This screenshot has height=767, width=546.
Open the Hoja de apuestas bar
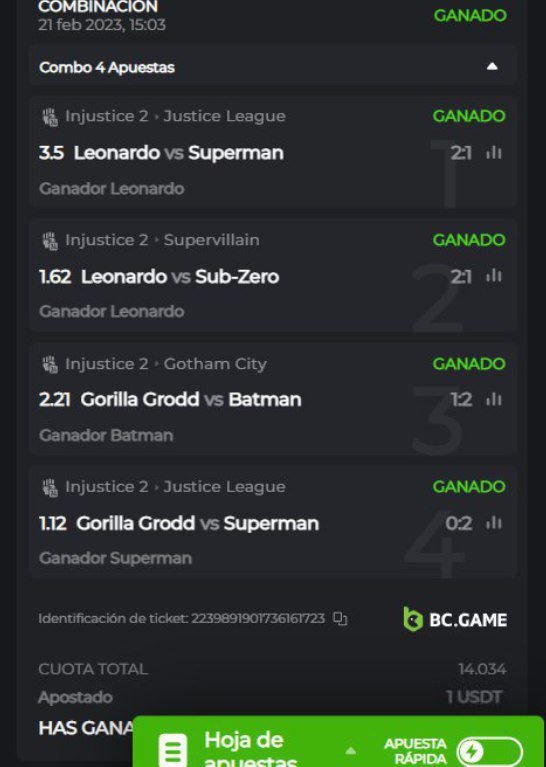[x=338, y=742]
